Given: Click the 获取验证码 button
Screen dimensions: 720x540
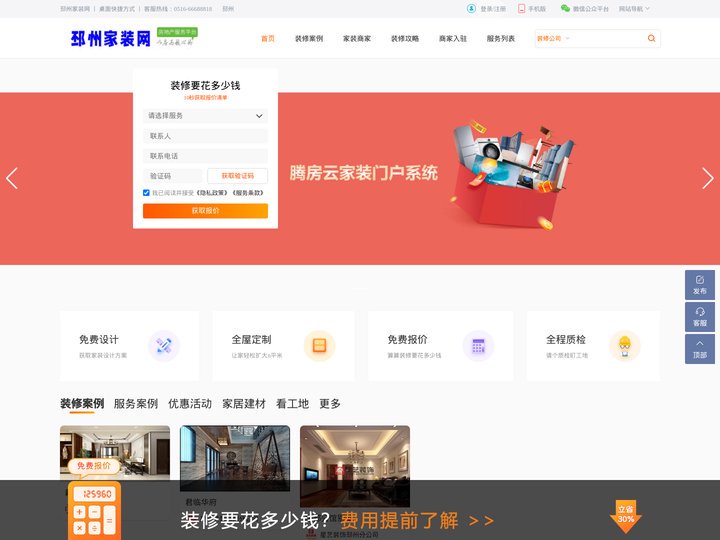Looking at the screenshot, I should [237, 176].
